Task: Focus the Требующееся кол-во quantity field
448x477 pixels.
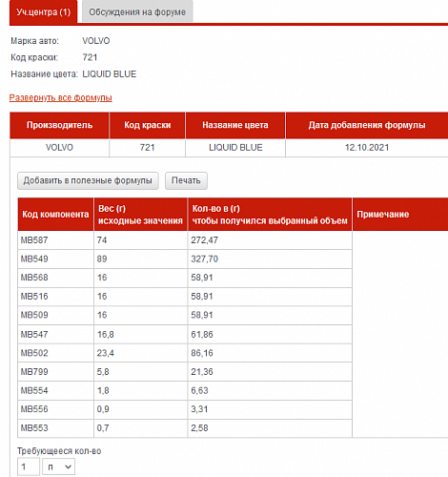Action: 29,467
